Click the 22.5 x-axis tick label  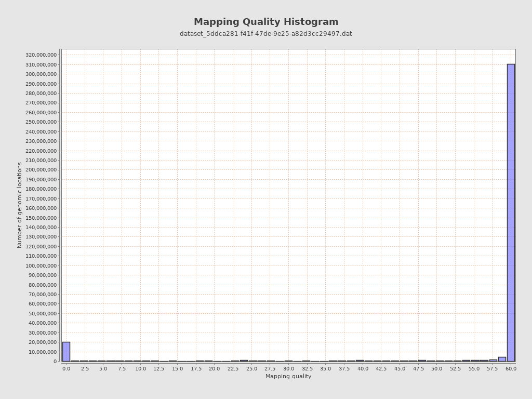pos(233,369)
